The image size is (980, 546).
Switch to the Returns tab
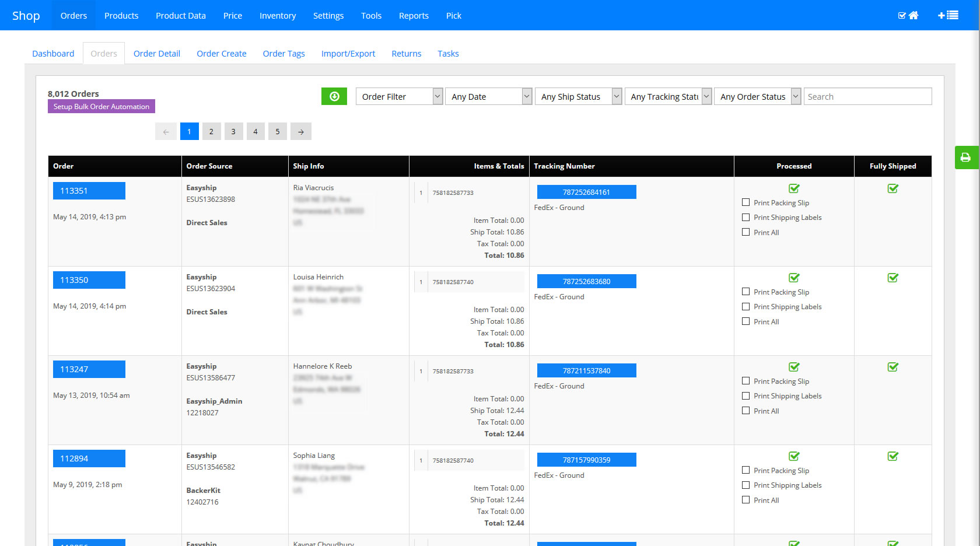point(407,53)
